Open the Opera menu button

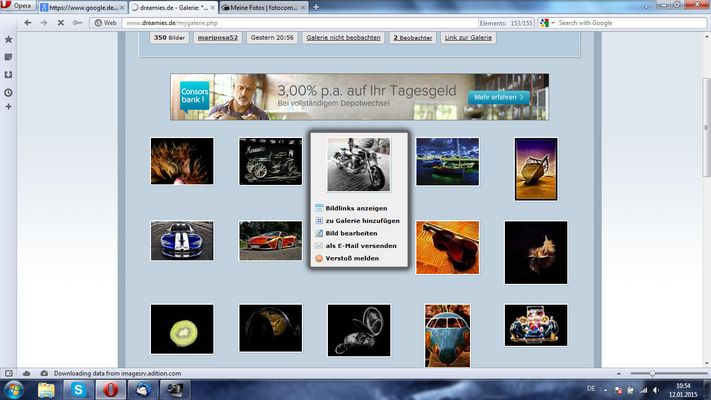(18, 6)
